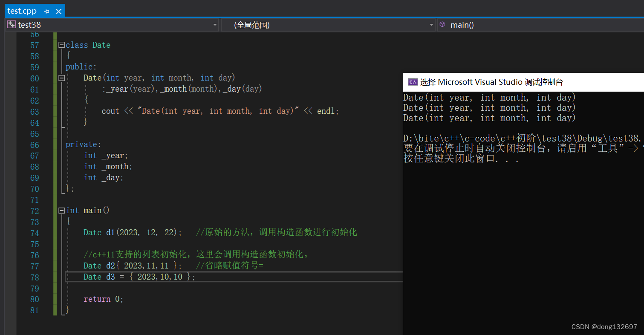644x335 pixels.
Task: Click 'int _year;' declaration
Action: pyautogui.click(x=106, y=156)
